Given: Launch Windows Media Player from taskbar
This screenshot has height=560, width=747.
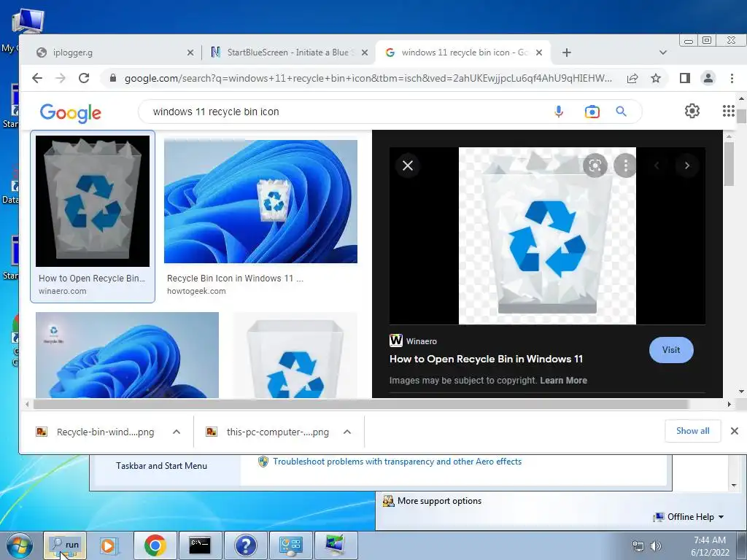Looking at the screenshot, I should pos(108,545).
